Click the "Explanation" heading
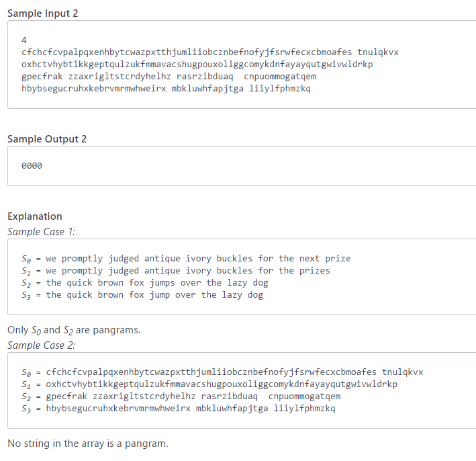This screenshot has width=476, height=461. click(35, 216)
